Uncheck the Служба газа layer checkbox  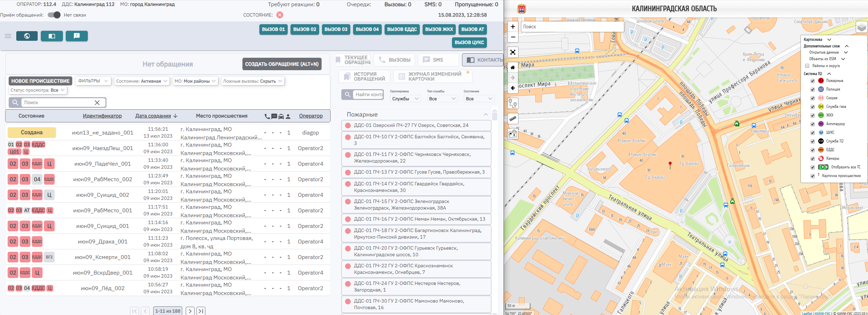[x=813, y=107]
